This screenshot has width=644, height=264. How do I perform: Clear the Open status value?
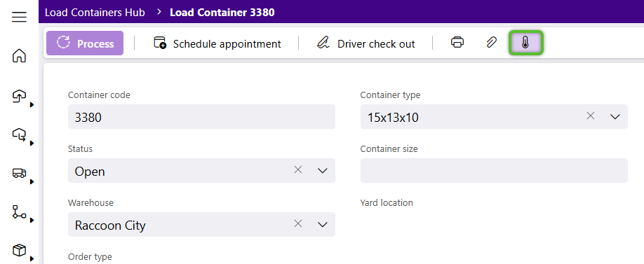pos(298,169)
